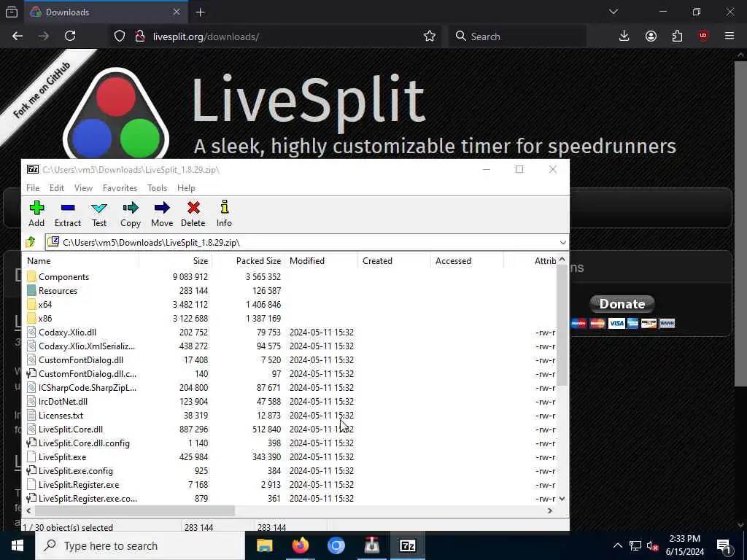Reload the LiveSplit downloads page
The width and height of the screenshot is (747, 560).
tap(70, 36)
